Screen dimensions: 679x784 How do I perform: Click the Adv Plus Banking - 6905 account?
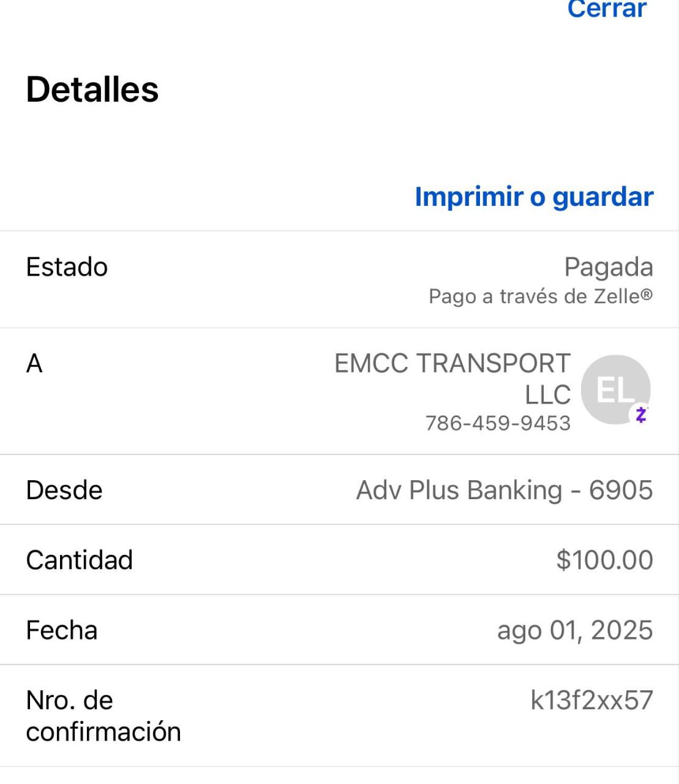[505, 490]
